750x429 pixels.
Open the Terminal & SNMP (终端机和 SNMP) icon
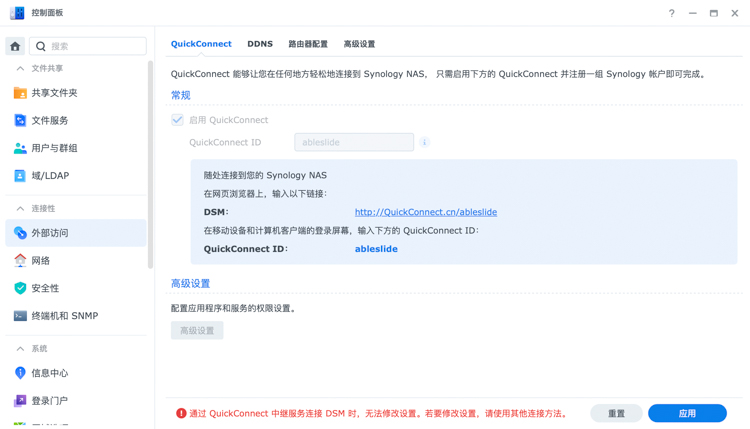[20, 316]
